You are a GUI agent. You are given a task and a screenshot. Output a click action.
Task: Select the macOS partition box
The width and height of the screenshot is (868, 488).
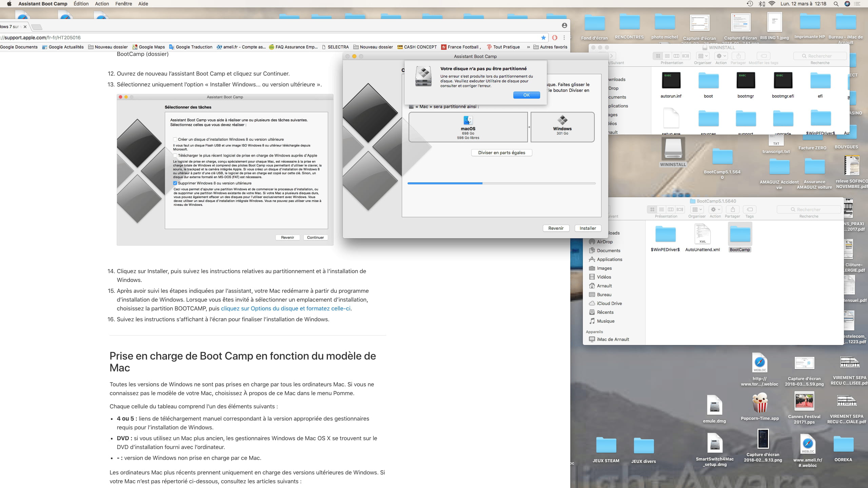(468, 127)
